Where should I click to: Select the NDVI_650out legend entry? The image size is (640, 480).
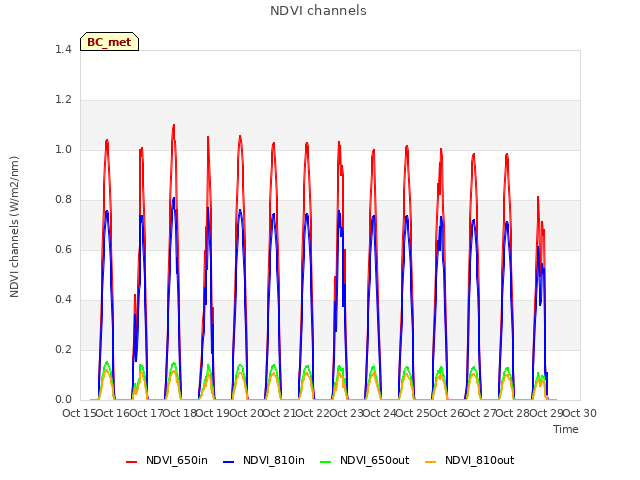(x=364, y=460)
